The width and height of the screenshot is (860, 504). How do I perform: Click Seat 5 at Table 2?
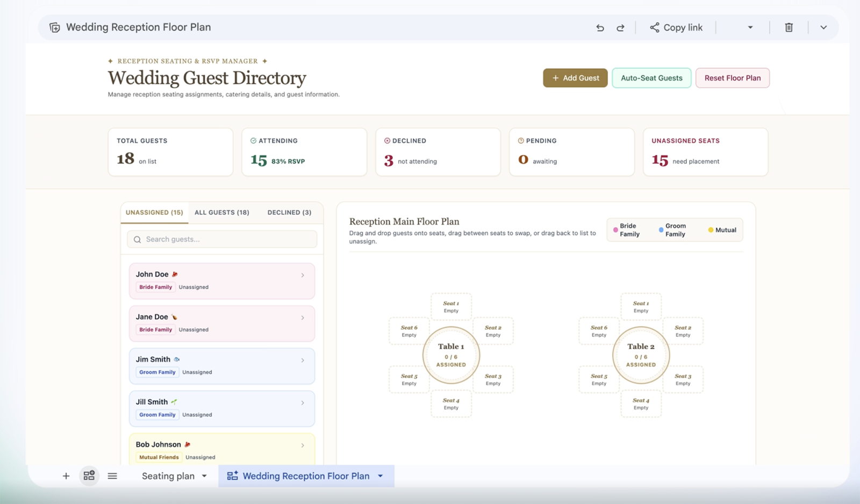599,379
